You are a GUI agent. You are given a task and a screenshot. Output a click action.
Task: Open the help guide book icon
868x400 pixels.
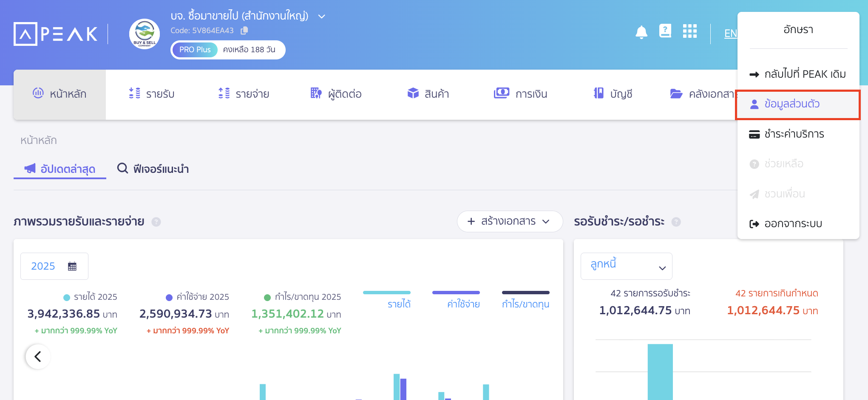click(x=665, y=31)
